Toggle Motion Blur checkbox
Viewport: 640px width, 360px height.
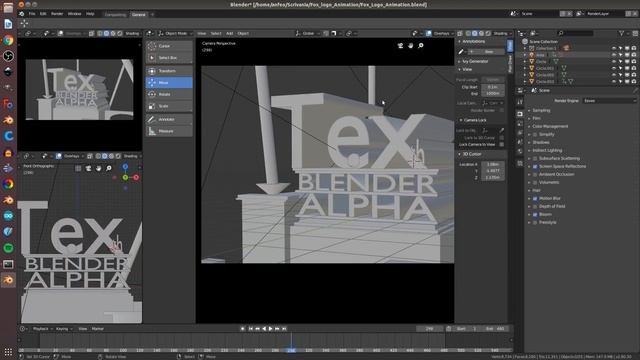click(535, 198)
